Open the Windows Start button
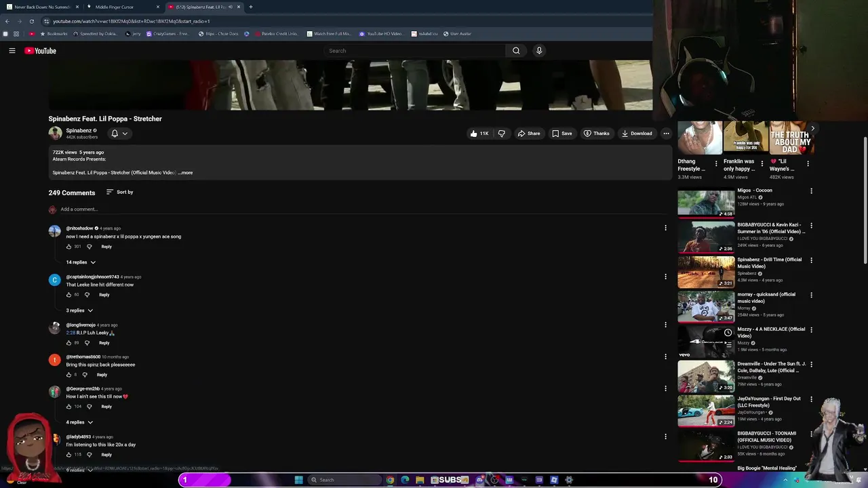 298,480
